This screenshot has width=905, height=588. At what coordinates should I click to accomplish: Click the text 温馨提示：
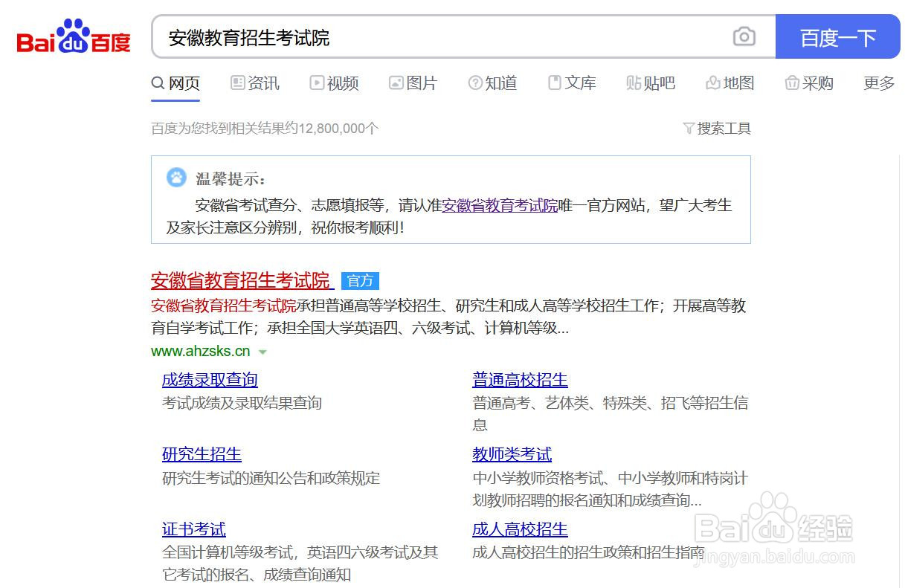point(231,179)
